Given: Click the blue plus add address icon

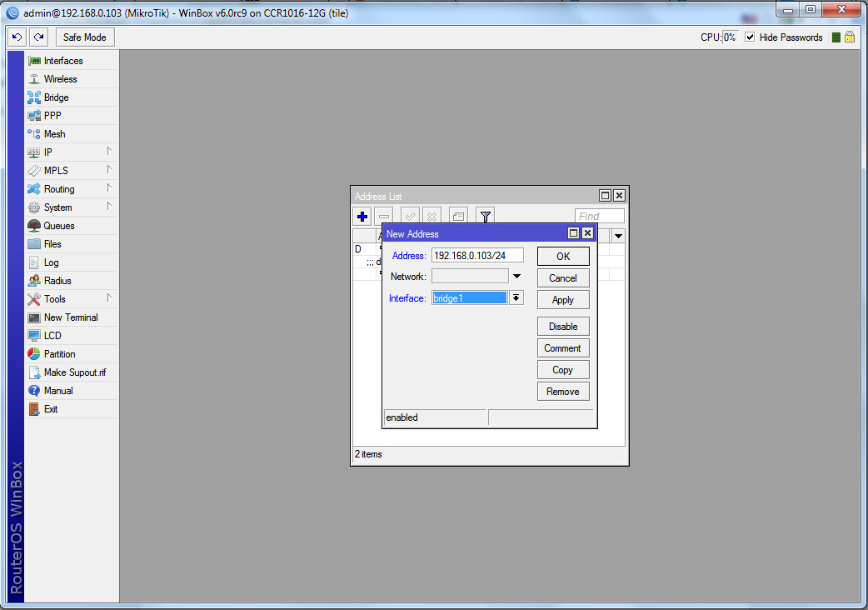Looking at the screenshot, I should click(362, 217).
